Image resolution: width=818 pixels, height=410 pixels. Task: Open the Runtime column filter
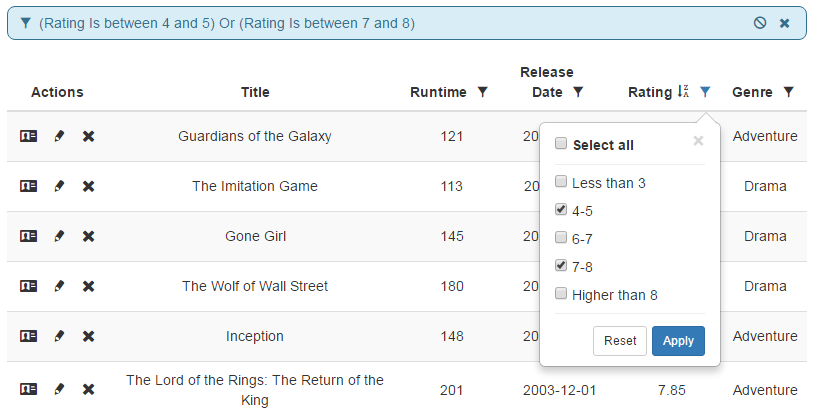483,92
